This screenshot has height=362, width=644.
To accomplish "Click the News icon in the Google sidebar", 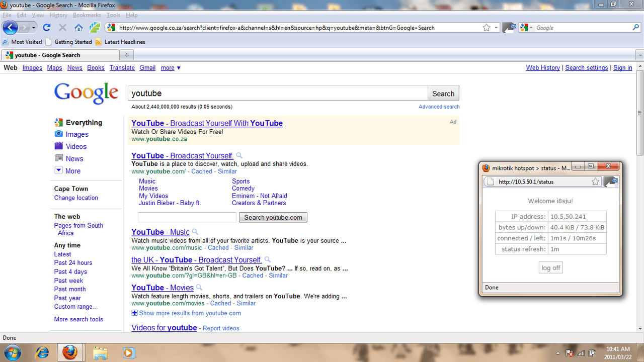I will (59, 158).
